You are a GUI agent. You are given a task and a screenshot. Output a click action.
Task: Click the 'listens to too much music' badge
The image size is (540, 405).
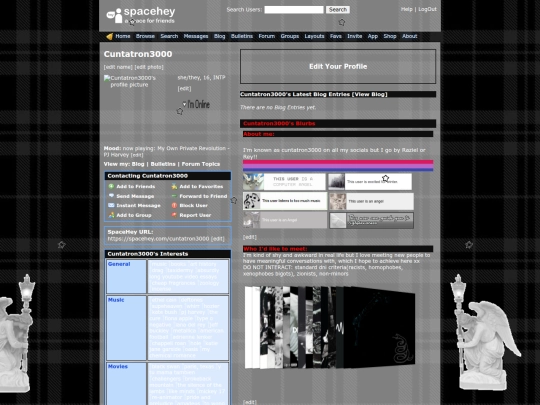coord(285,201)
